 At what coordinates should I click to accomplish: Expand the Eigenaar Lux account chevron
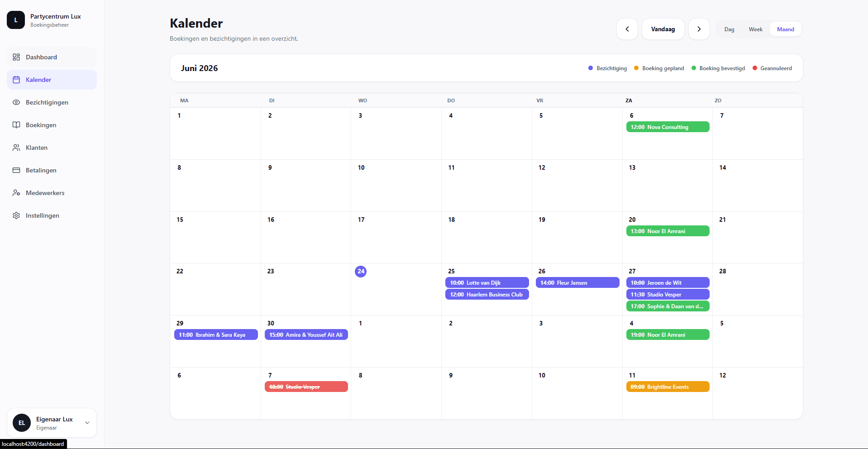87,423
